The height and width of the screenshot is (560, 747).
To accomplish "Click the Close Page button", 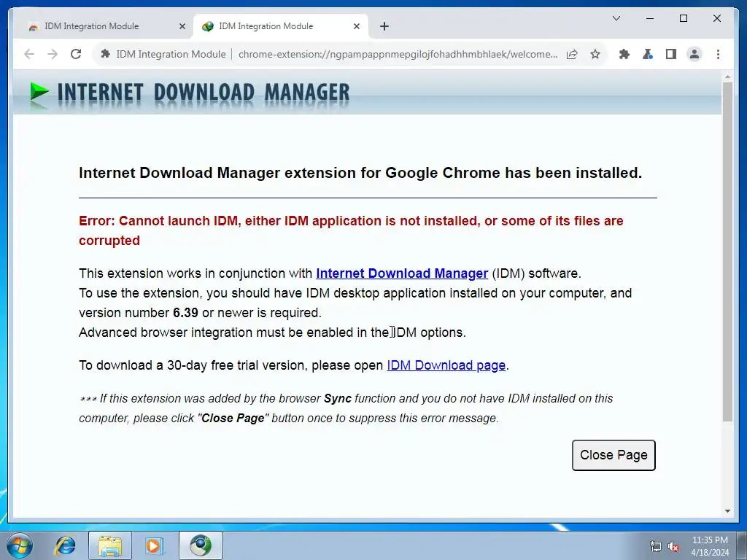I will coord(614,455).
